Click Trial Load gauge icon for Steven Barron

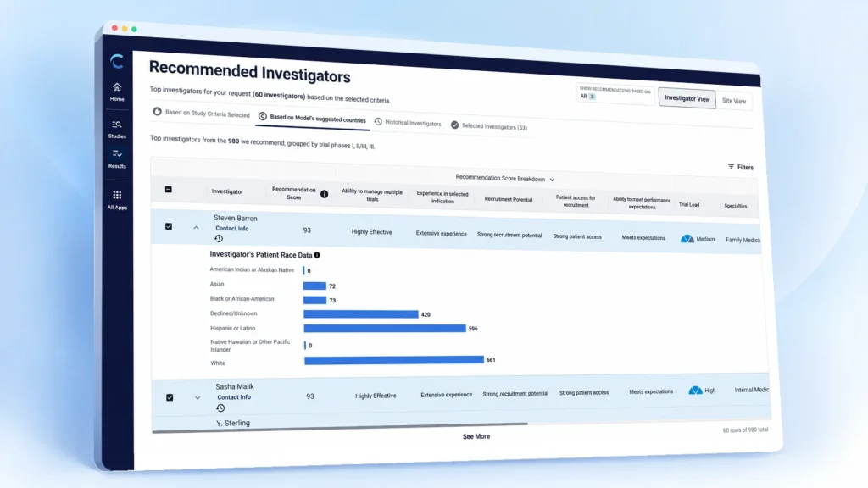pos(687,238)
